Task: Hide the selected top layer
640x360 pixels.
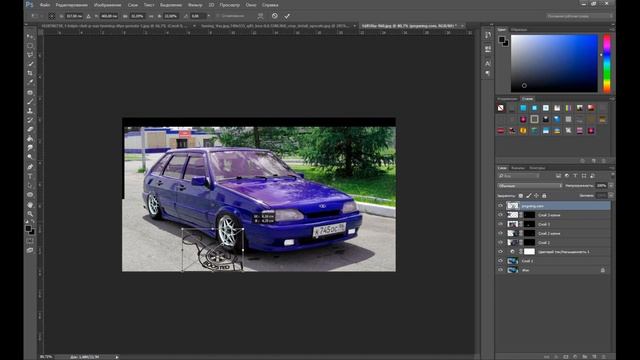Action: point(500,206)
